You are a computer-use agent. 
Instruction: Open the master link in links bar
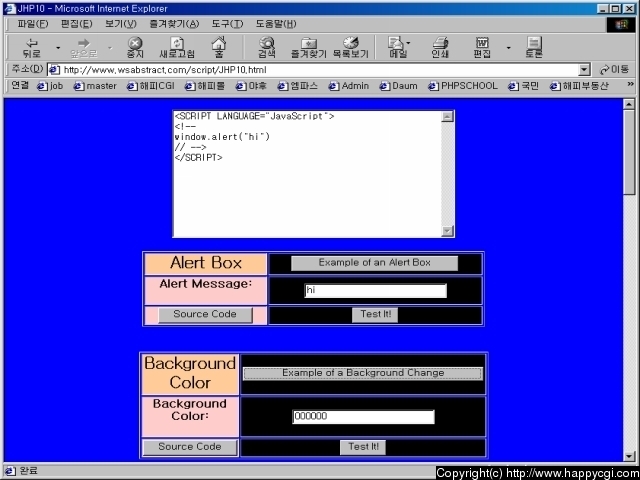point(95,86)
